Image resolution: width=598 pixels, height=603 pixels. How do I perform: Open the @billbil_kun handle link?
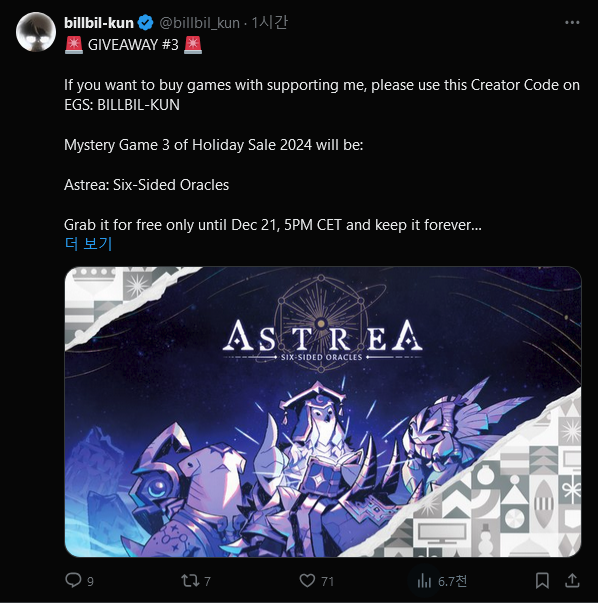(199, 23)
